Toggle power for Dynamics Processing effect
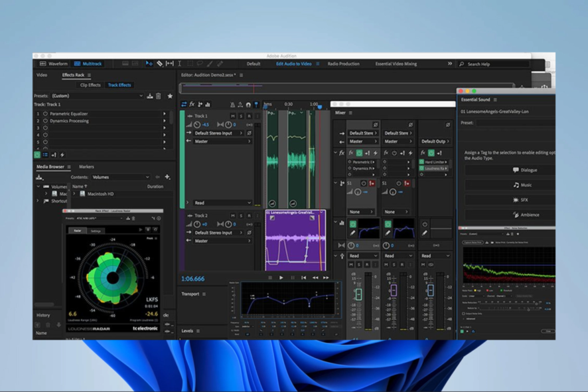 tap(45, 121)
